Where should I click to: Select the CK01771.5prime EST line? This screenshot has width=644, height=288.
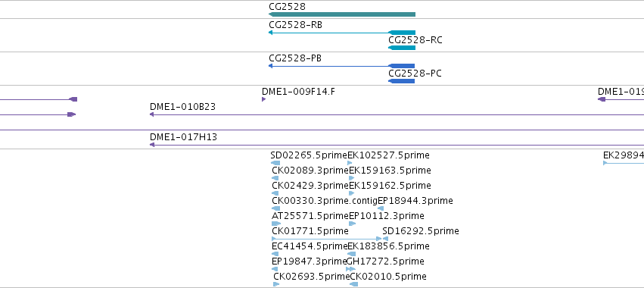[x=326, y=239]
